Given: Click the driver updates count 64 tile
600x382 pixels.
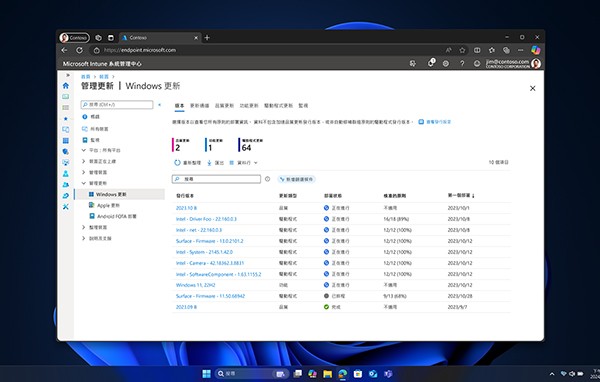Looking at the screenshot, I should coord(251,145).
